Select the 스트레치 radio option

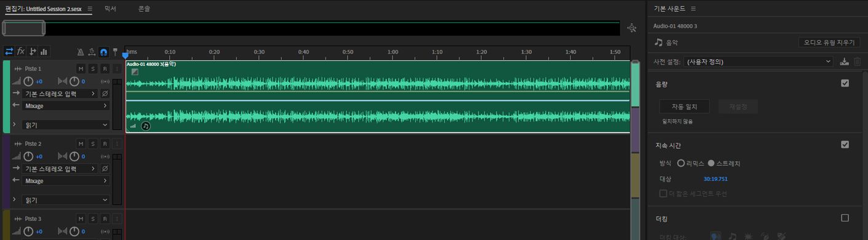click(711, 163)
